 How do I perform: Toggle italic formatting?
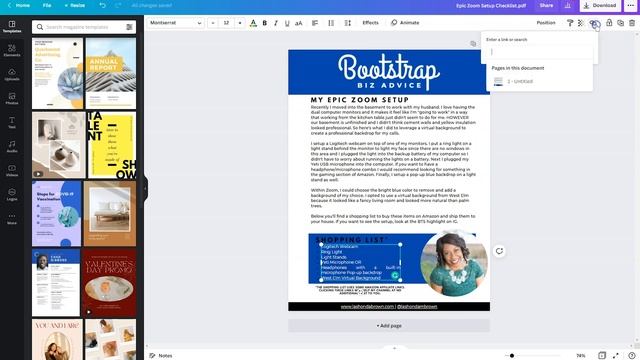pos(276,23)
